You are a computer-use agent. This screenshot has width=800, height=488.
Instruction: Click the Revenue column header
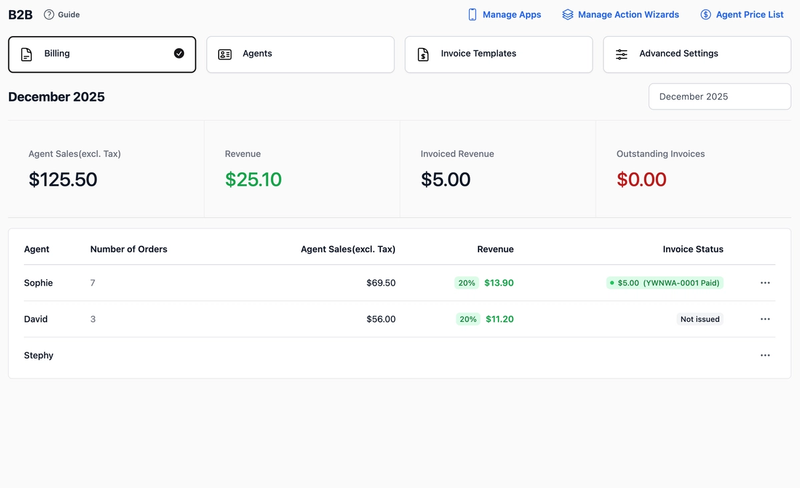tap(495, 249)
